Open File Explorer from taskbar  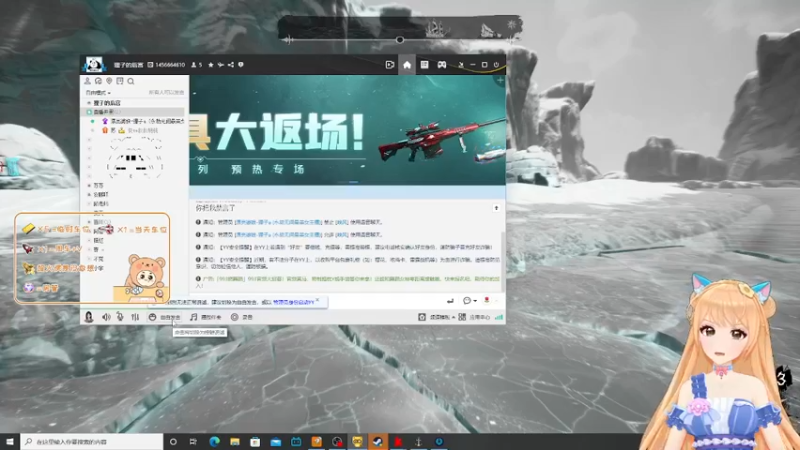(235, 442)
